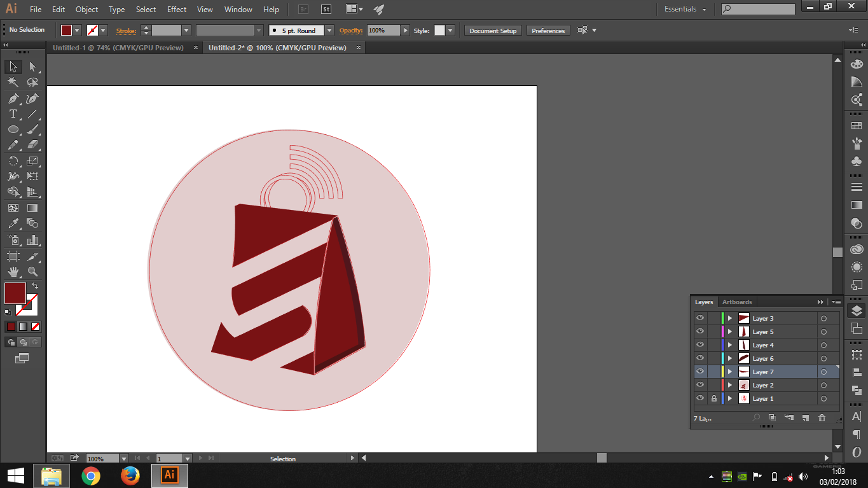
Task: Open the Layers panel icon in right dock
Action: click(857, 310)
